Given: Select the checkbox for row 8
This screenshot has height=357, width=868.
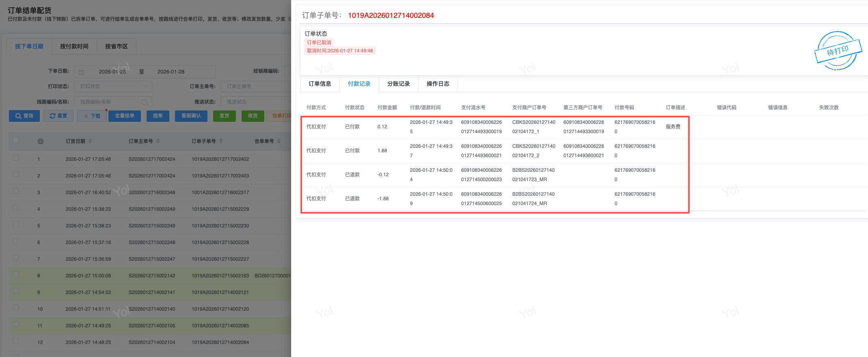Looking at the screenshot, I should [x=16, y=274].
